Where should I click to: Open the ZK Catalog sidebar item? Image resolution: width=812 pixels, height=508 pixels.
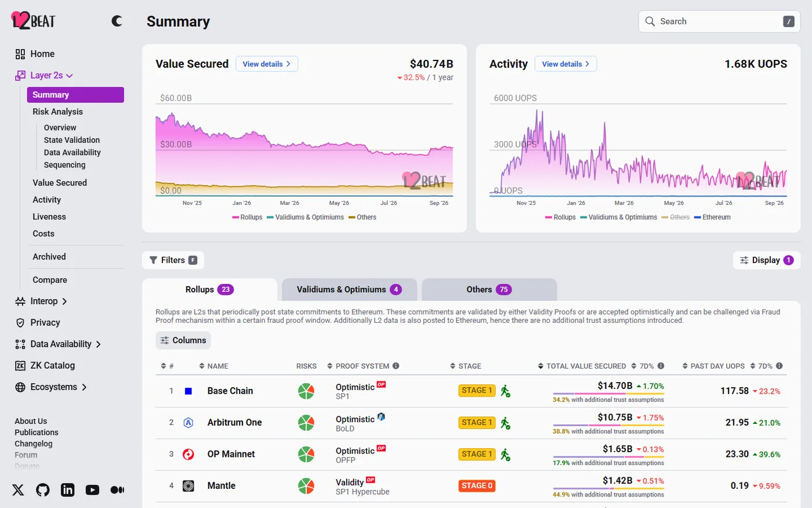[x=45, y=366]
